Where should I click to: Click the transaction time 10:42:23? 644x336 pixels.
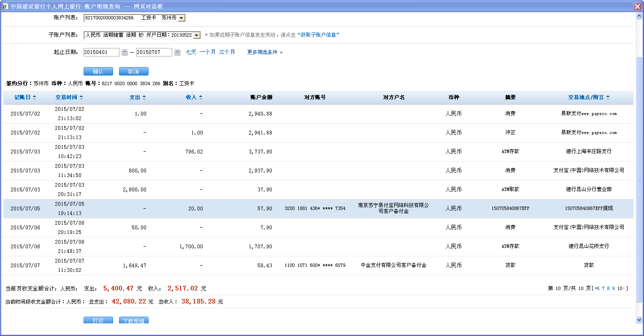click(70, 156)
